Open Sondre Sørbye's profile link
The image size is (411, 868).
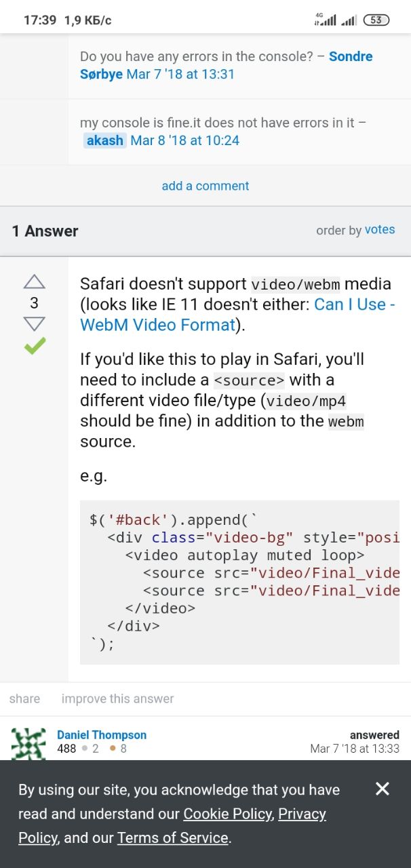pyautogui.click(x=227, y=65)
